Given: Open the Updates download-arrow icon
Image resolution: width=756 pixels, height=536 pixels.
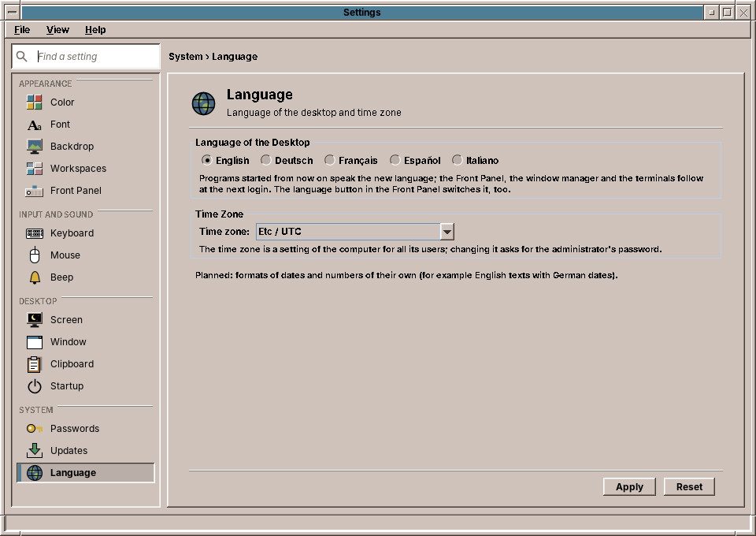Looking at the screenshot, I should (x=34, y=451).
